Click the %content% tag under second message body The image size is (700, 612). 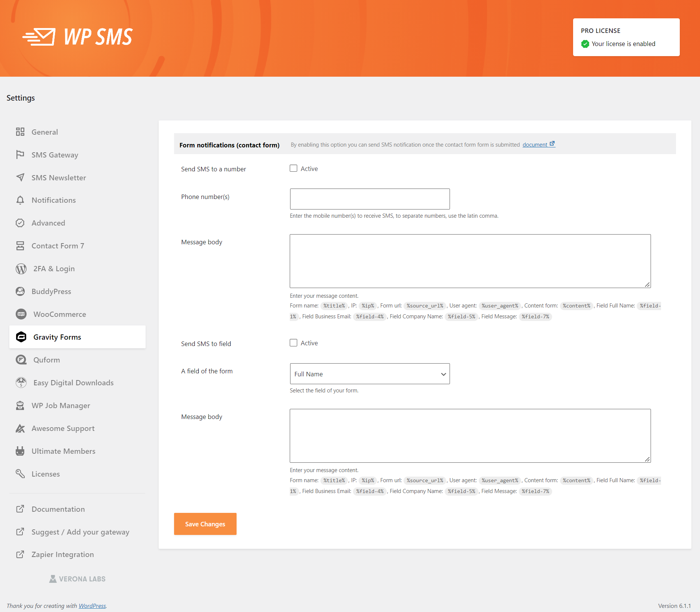point(576,480)
